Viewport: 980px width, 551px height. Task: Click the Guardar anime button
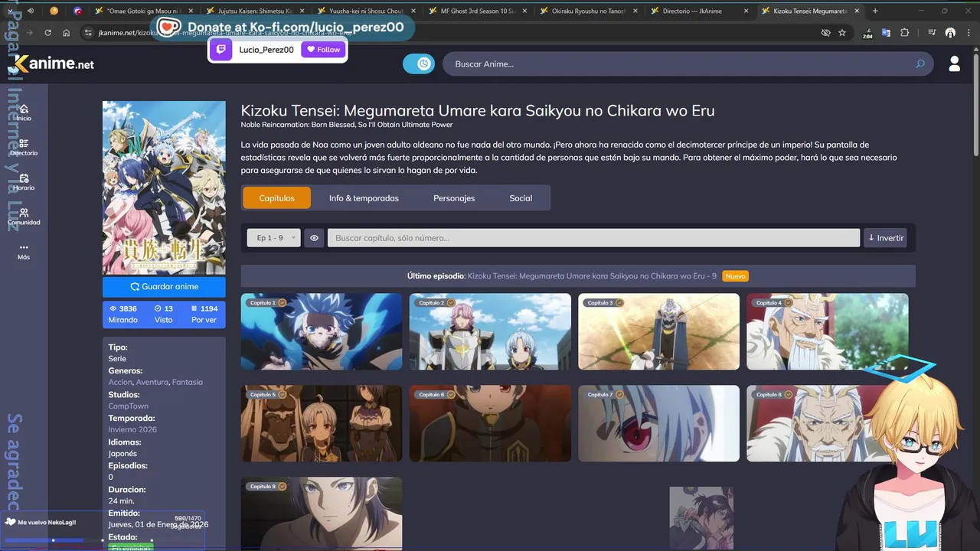pos(164,286)
